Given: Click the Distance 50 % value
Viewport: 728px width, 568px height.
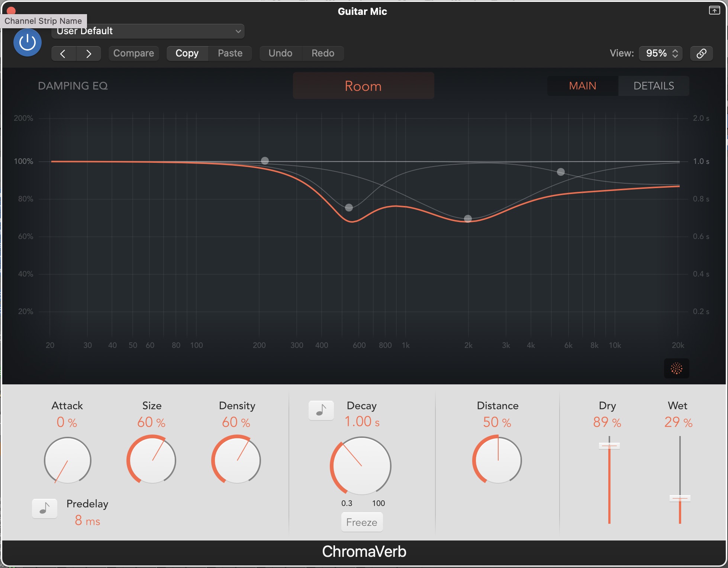Looking at the screenshot, I should 497,423.
